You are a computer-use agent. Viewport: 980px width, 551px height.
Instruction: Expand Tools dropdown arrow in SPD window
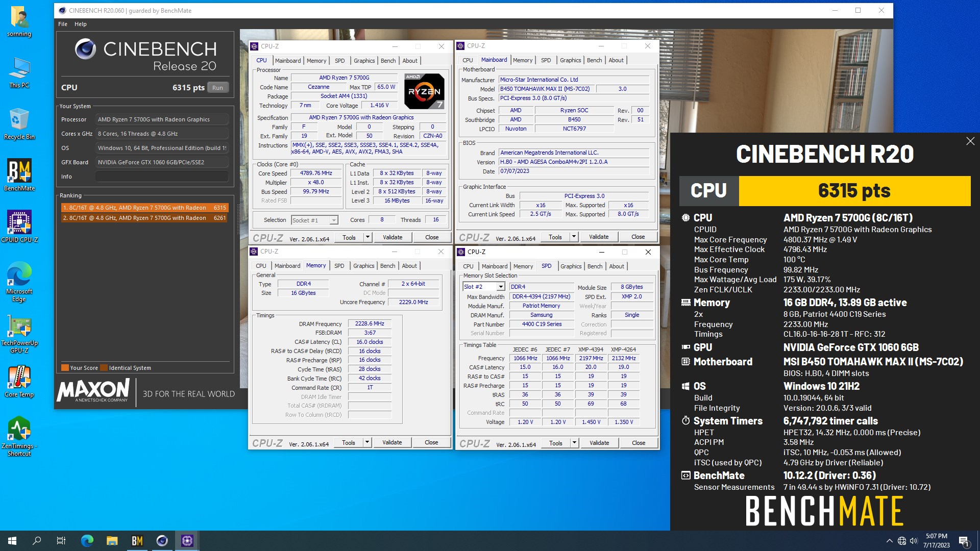click(574, 443)
